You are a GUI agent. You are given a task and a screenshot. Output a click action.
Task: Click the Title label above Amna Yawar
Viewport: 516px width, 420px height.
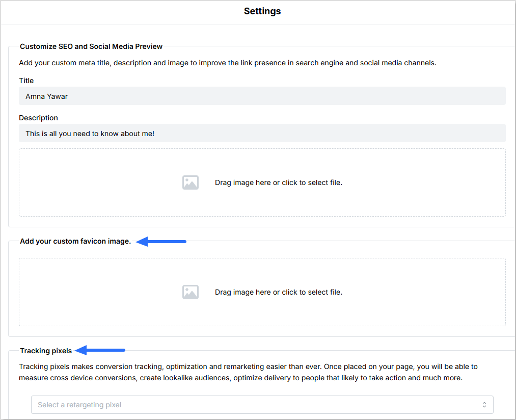26,81
